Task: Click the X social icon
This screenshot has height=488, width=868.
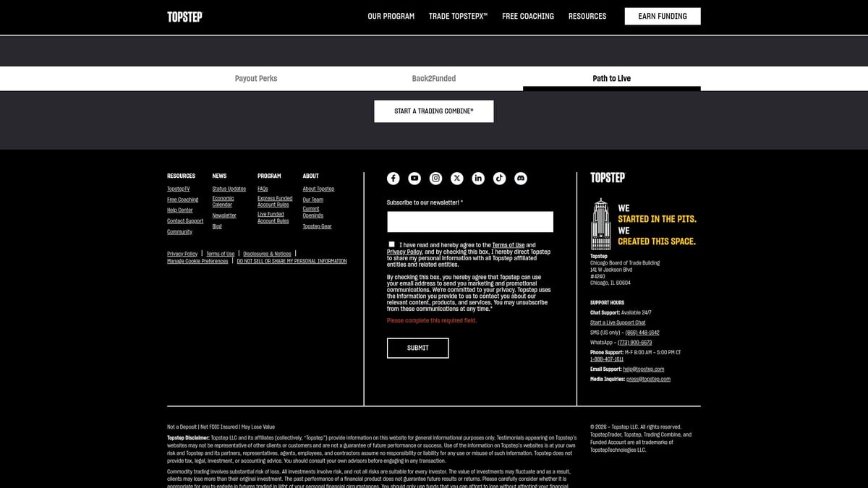Action: tap(457, 179)
